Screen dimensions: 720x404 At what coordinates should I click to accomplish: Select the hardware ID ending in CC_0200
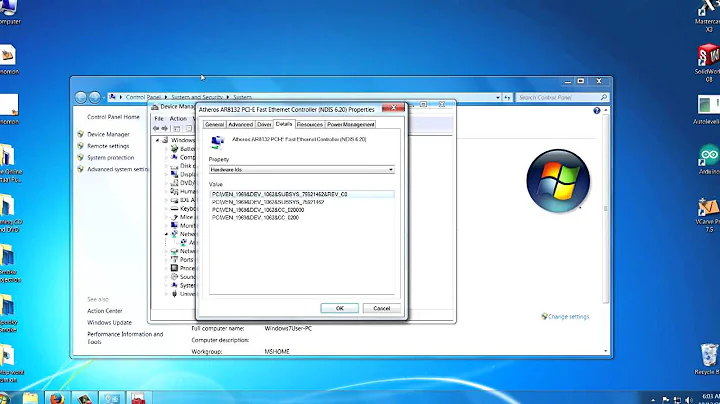pos(255,218)
